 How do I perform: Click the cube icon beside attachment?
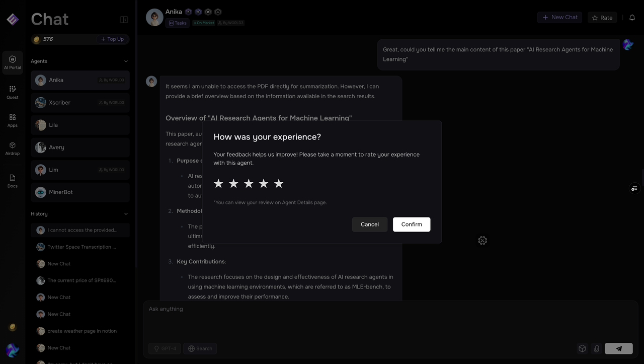click(x=582, y=348)
